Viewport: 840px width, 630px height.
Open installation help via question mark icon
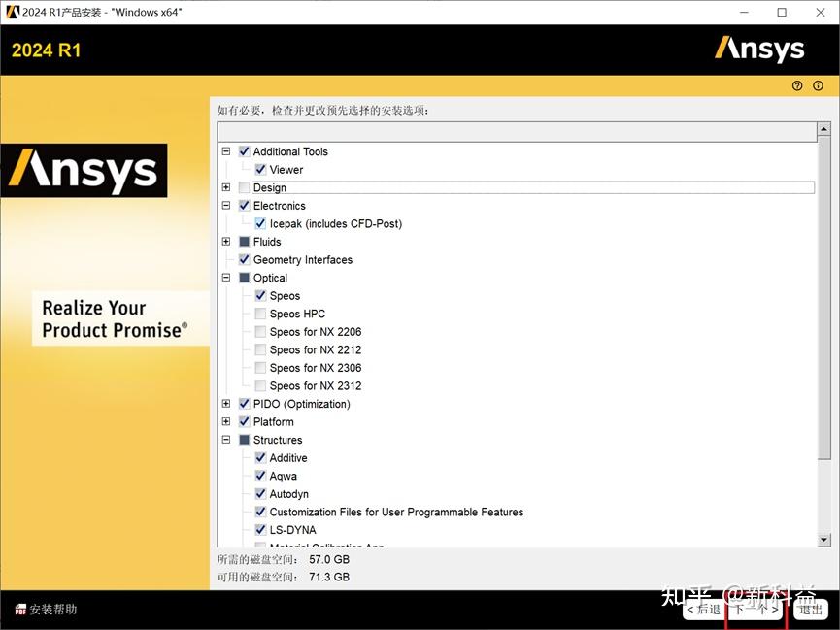pyautogui.click(x=796, y=85)
